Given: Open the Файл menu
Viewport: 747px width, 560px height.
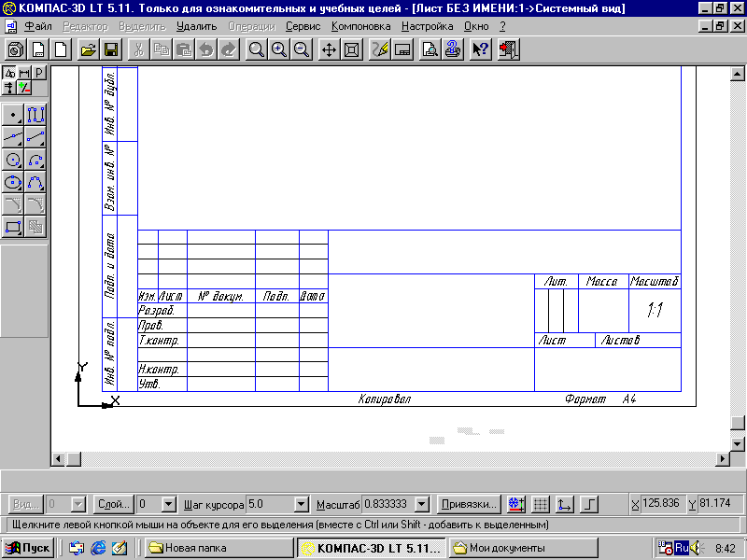Looking at the screenshot, I should (38, 26).
